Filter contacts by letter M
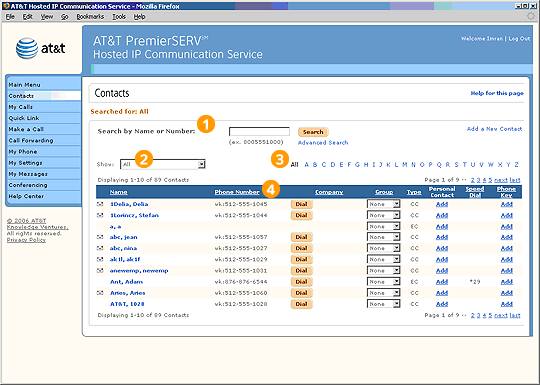This screenshot has width=540, height=385. click(405, 165)
